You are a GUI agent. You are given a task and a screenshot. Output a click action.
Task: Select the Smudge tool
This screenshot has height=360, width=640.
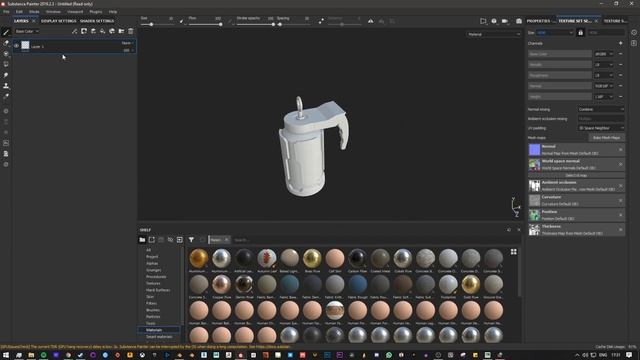pyautogui.click(x=6, y=75)
